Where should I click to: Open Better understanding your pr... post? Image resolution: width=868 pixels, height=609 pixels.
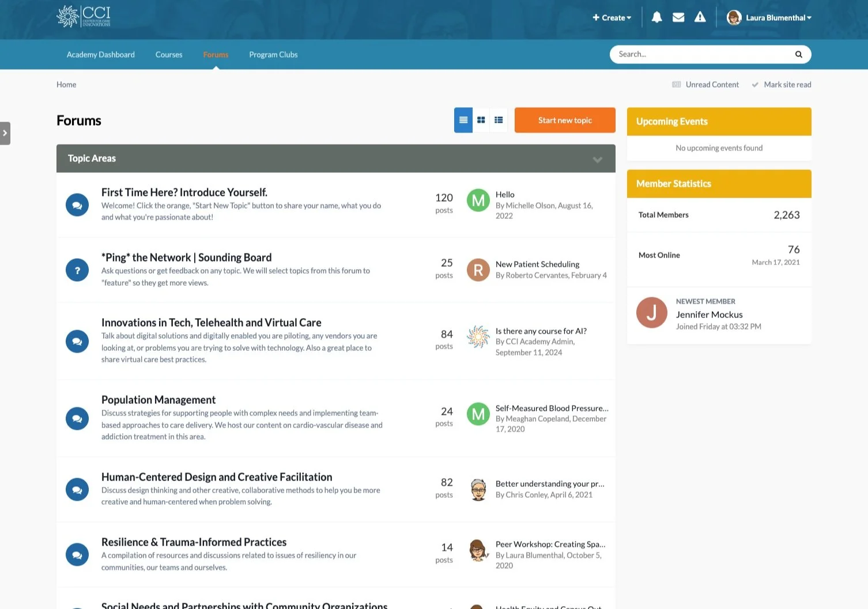(550, 484)
